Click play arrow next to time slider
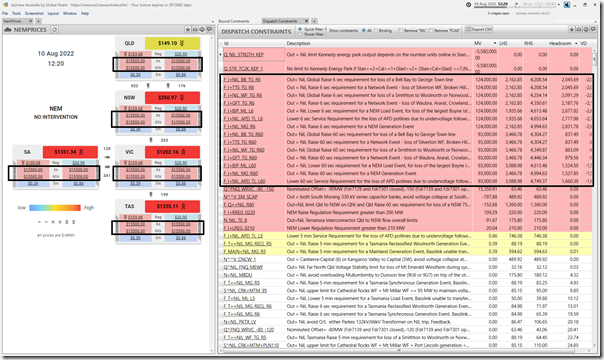This screenshot has height=360, width=604. point(517,4)
